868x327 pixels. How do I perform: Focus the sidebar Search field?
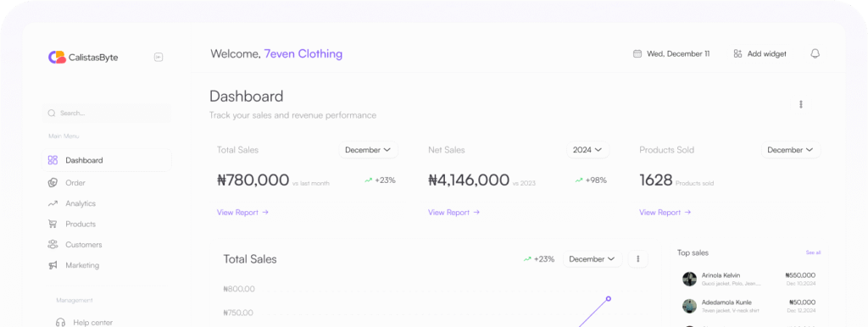point(106,113)
